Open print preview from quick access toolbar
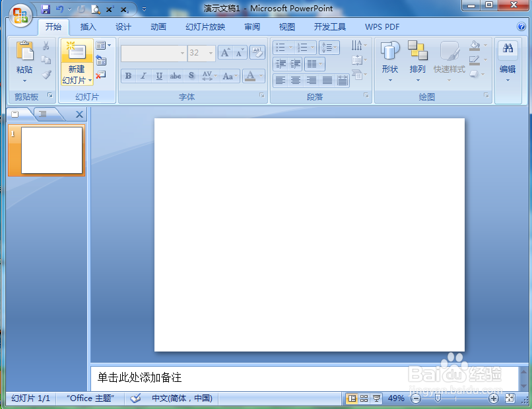532x409 pixels. pyautogui.click(x=96, y=9)
